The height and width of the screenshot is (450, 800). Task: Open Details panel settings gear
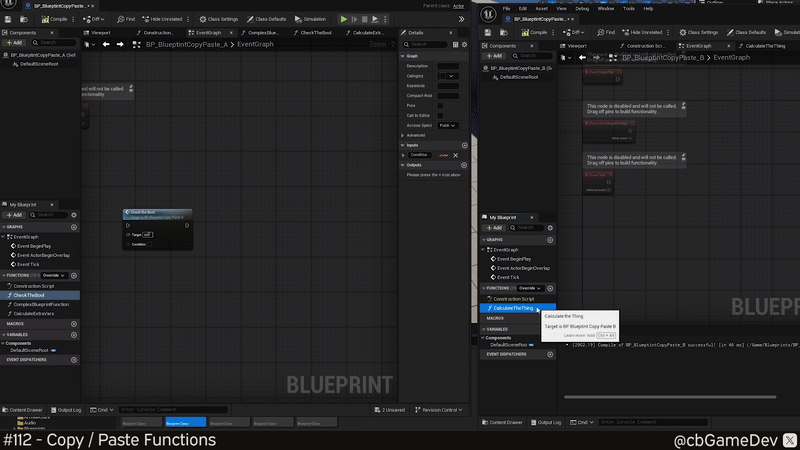pos(464,44)
